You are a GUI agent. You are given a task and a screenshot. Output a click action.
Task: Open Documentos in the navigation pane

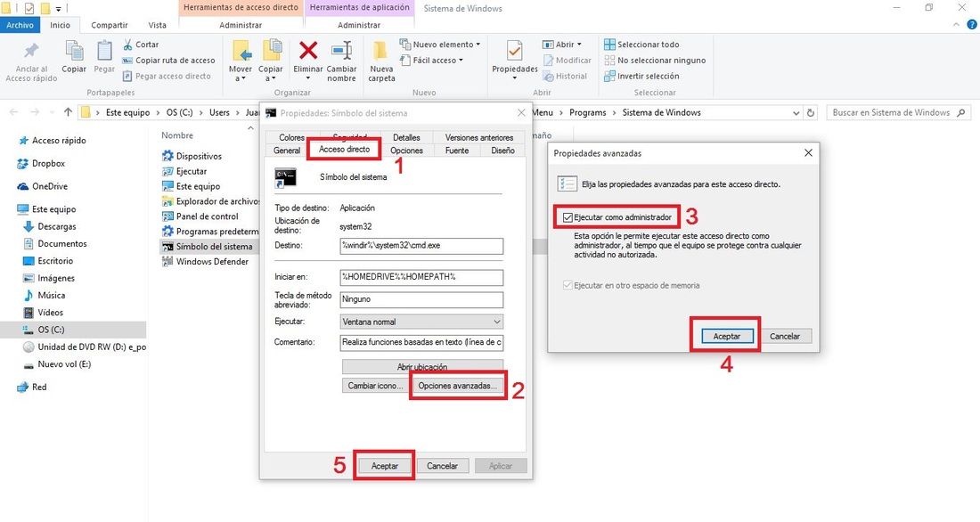[55, 244]
